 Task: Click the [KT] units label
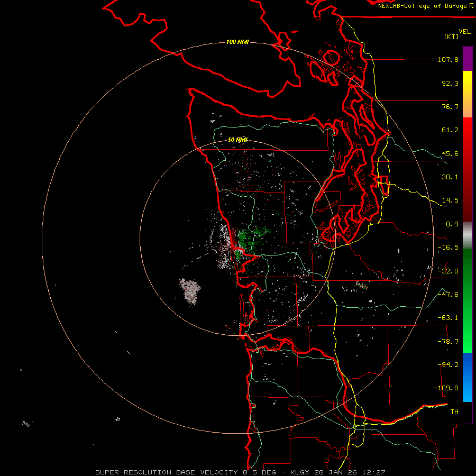[452, 36]
